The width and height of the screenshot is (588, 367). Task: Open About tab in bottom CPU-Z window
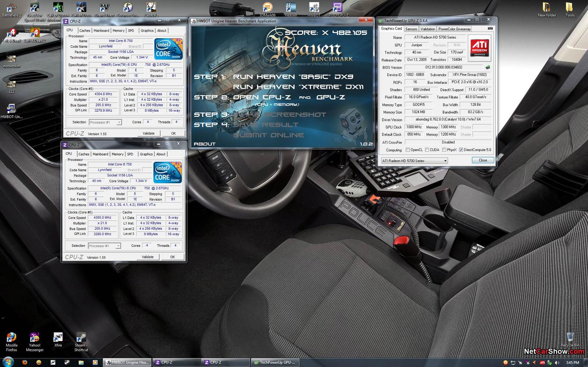(161, 154)
